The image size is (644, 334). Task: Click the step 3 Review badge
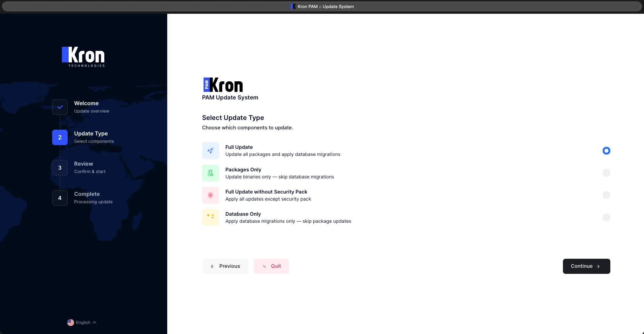tap(60, 168)
